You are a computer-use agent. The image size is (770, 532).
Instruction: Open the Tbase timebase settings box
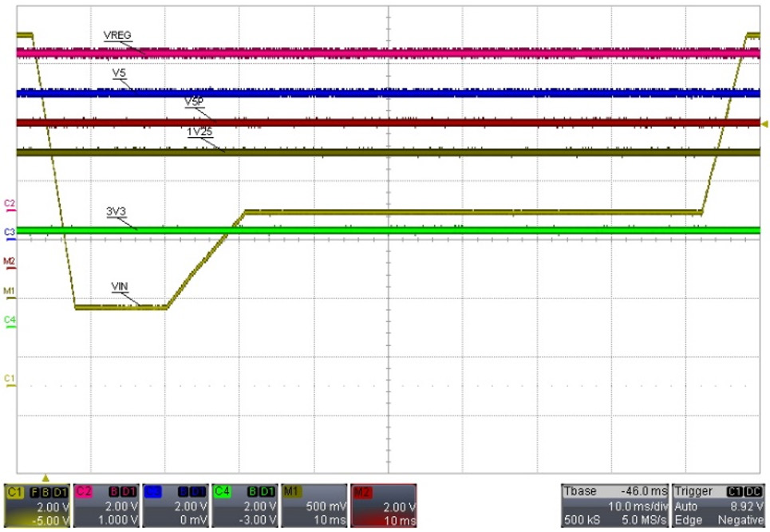[614, 506]
